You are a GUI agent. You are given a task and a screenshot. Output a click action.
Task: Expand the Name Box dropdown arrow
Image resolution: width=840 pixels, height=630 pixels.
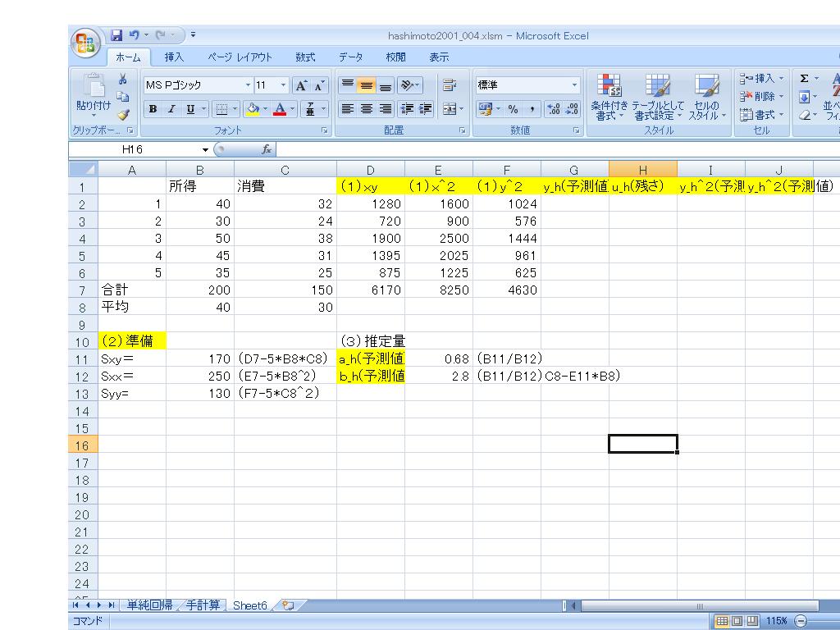205,150
